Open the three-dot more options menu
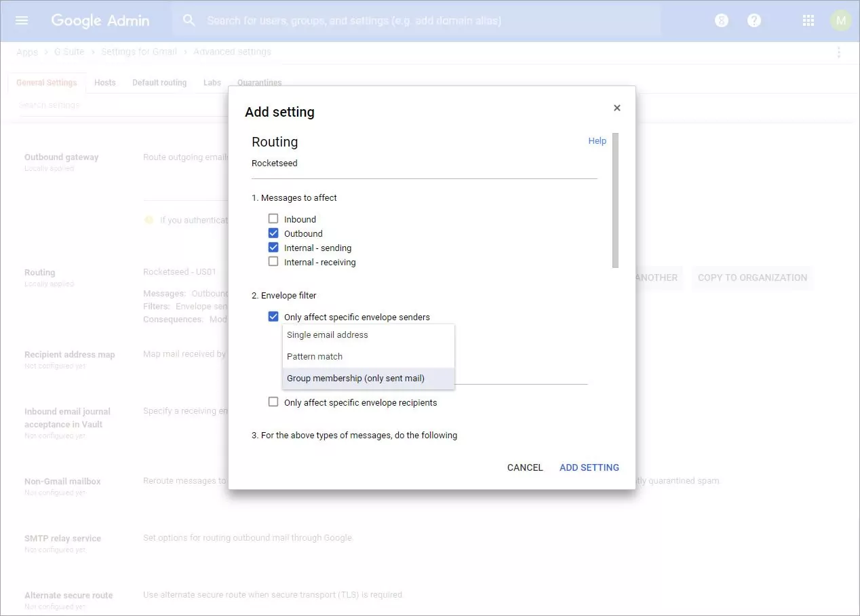This screenshot has width=860, height=616. 839,52
